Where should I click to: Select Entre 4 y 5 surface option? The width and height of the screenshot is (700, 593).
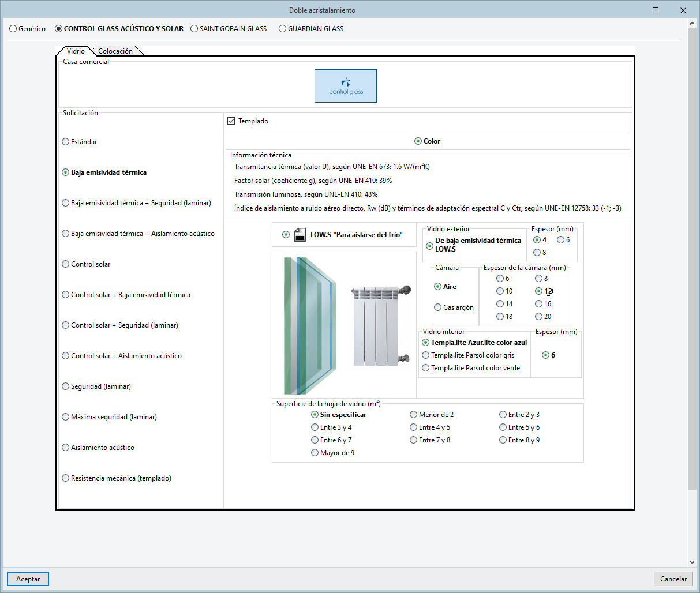(430, 427)
